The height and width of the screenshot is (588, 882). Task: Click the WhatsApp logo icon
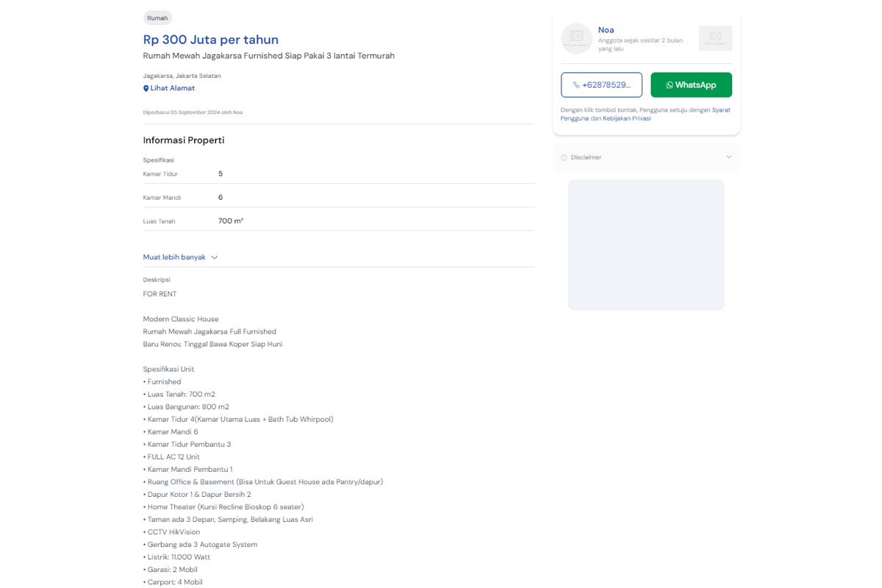(670, 85)
